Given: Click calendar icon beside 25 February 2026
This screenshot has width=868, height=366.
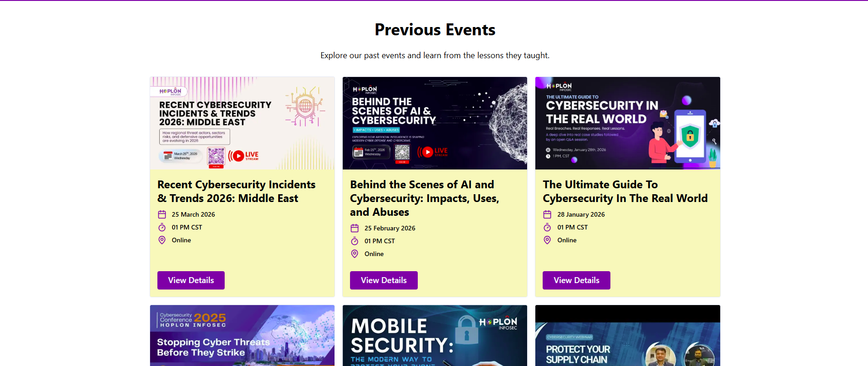Looking at the screenshot, I should [x=355, y=228].
